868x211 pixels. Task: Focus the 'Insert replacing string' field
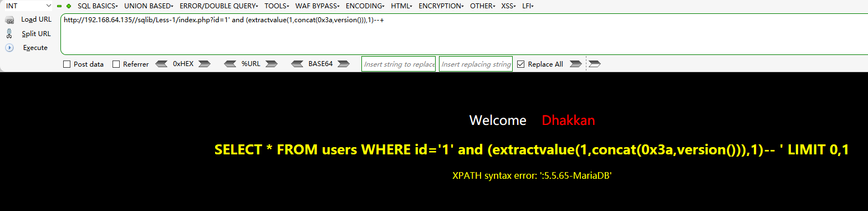[476, 64]
